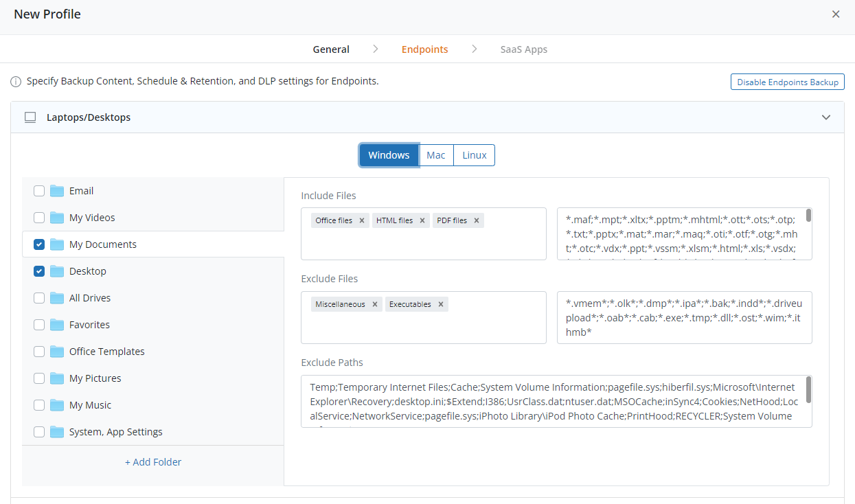Click the My Pictures folder icon
This screenshot has height=504, width=855.
pyautogui.click(x=57, y=378)
